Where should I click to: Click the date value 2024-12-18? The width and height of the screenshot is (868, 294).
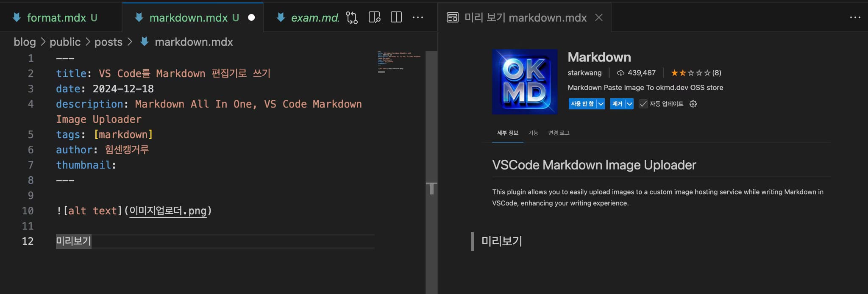[x=123, y=89]
